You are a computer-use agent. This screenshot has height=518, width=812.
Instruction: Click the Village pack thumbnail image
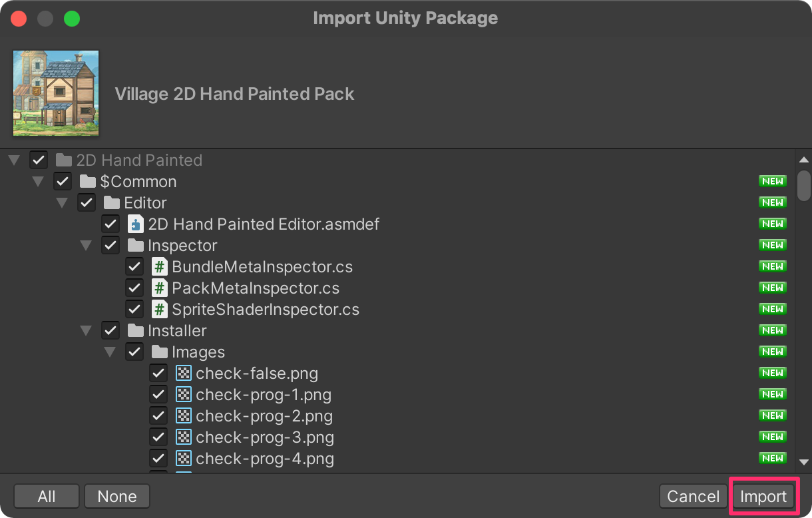click(x=56, y=93)
